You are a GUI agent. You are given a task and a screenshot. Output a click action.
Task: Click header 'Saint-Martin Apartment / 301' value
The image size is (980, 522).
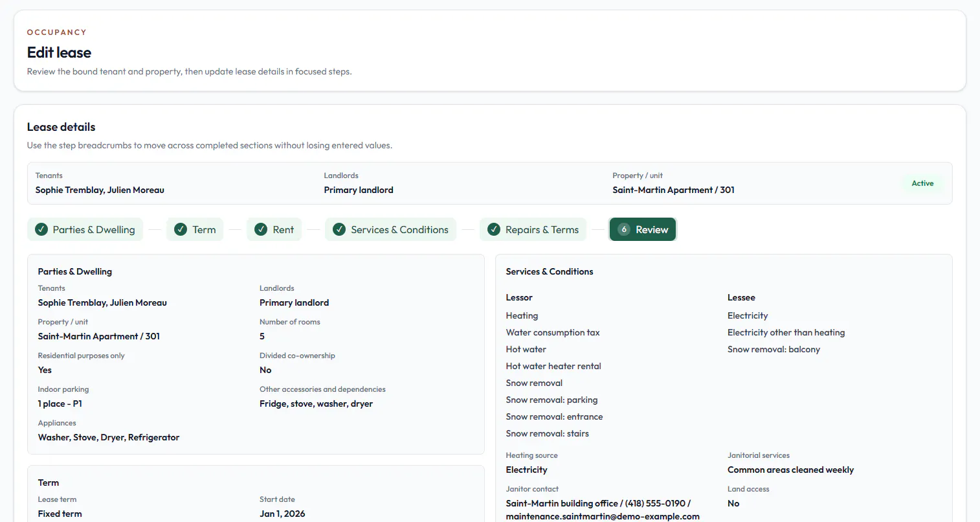pyautogui.click(x=673, y=190)
